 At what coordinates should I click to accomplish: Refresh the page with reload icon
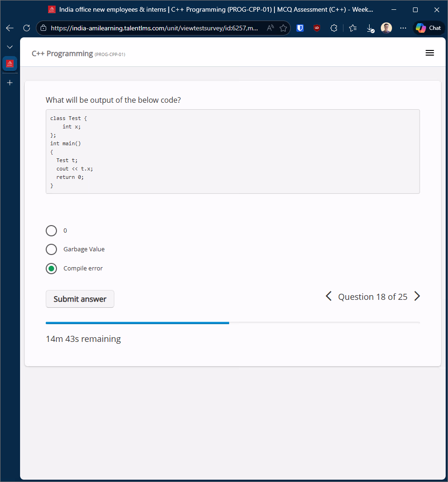[27, 28]
